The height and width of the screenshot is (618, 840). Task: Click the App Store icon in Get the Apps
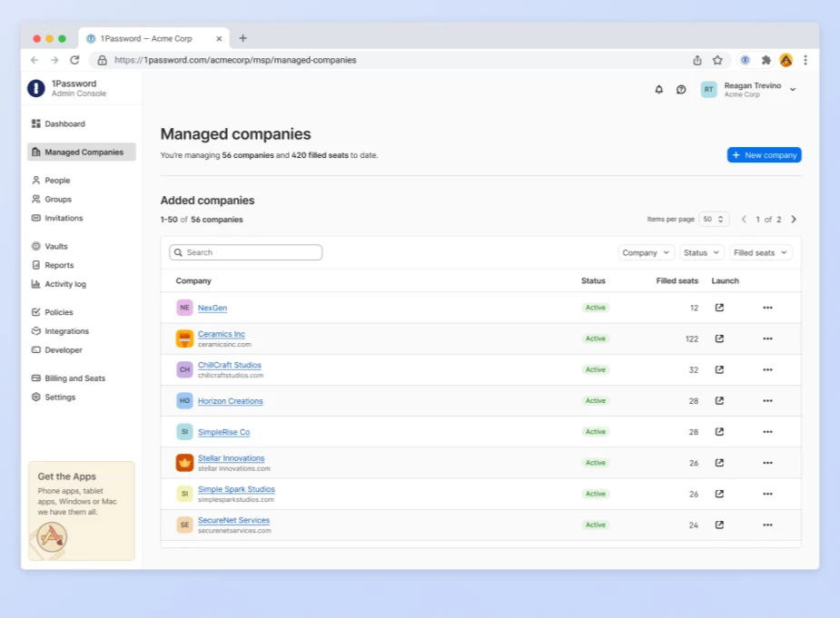(x=52, y=536)
